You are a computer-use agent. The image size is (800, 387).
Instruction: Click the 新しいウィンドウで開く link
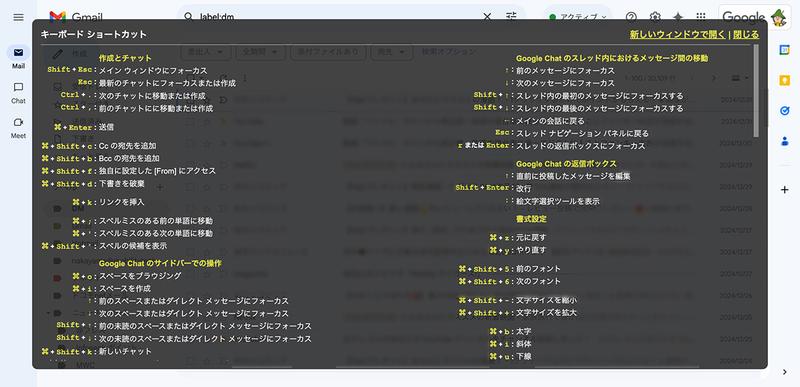[x=677, y=35]
